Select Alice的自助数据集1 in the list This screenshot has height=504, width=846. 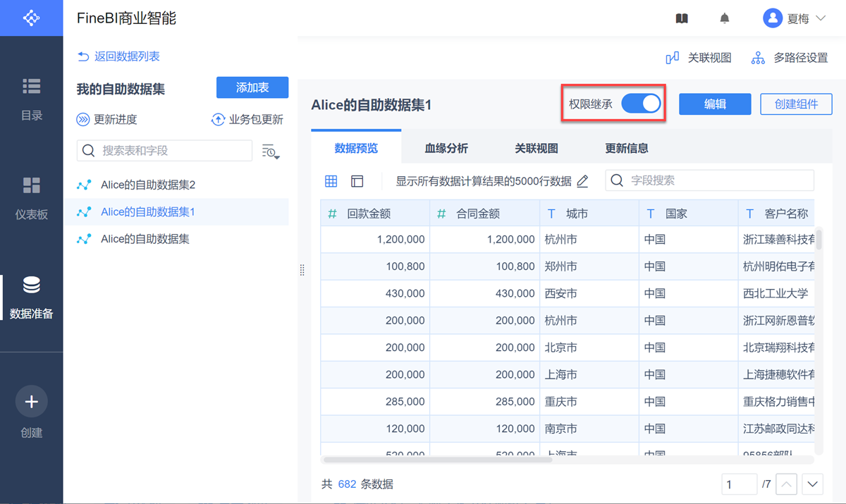click(176, 211)
